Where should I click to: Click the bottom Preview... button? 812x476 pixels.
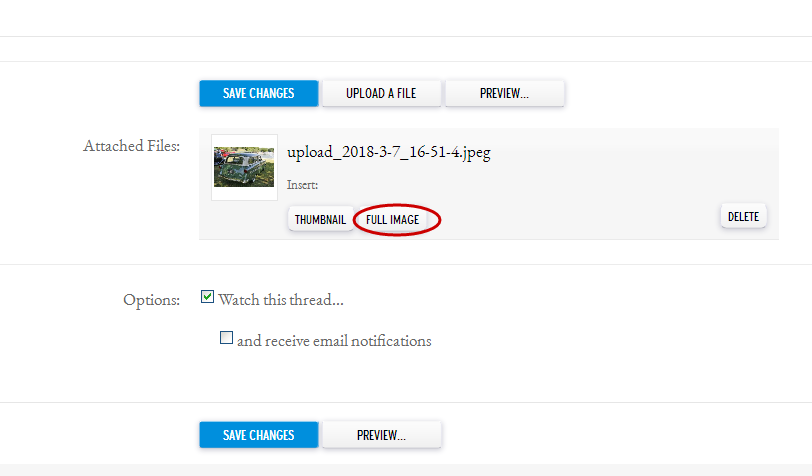click(381, 435)
